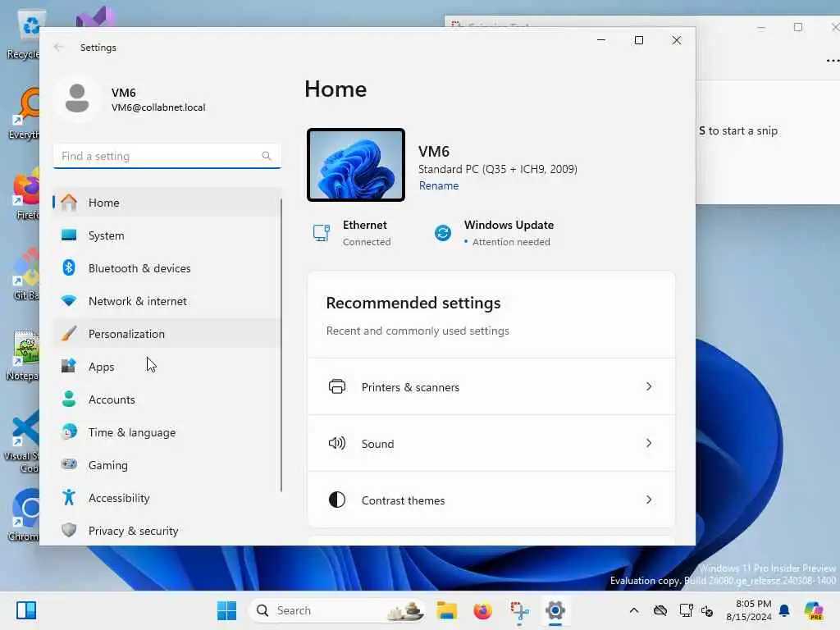This screenshot has width=840, height=630.
Task: Open the widgets panel button
Action: point(26,610)
